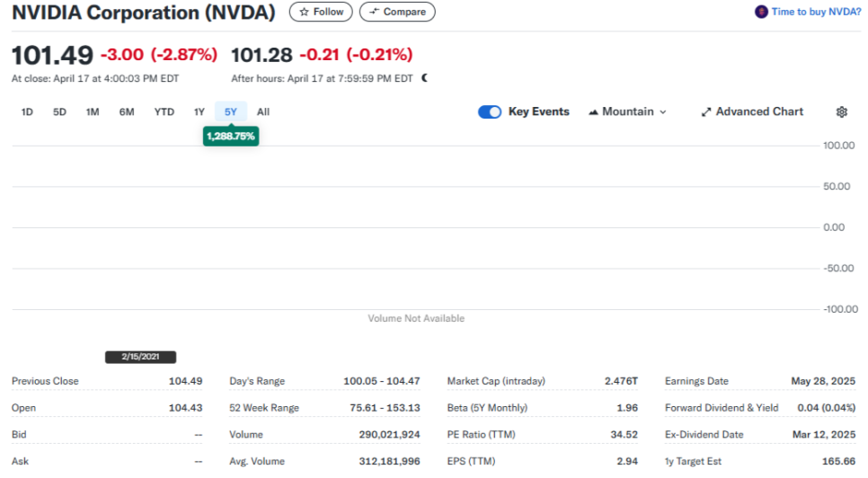Click Beta (5Y Monthly) value 1.96
The width and height of the screenshot is (868, 478).
[x=627, y=408]
